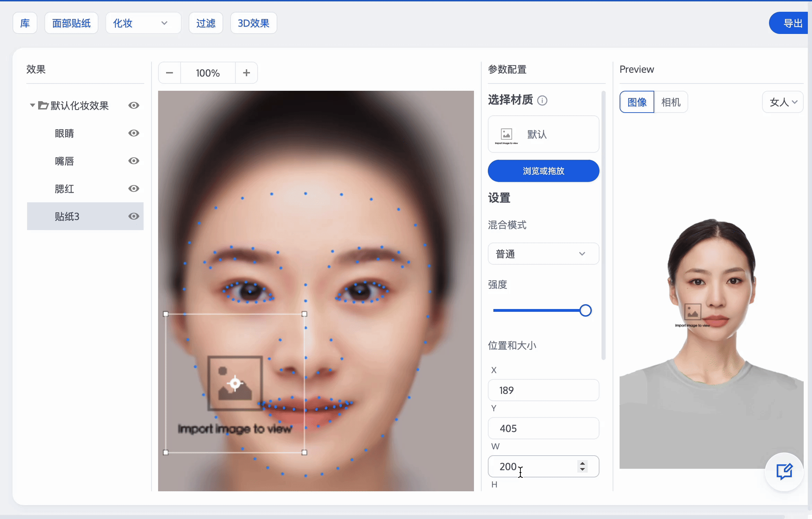Hide the 眼睛 effect layer
This screenshot has width=812, height=519.
coord(134,133)
